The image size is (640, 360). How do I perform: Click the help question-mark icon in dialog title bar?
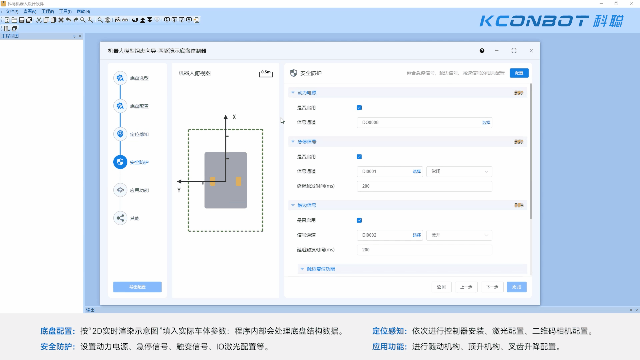pos(482,51)
